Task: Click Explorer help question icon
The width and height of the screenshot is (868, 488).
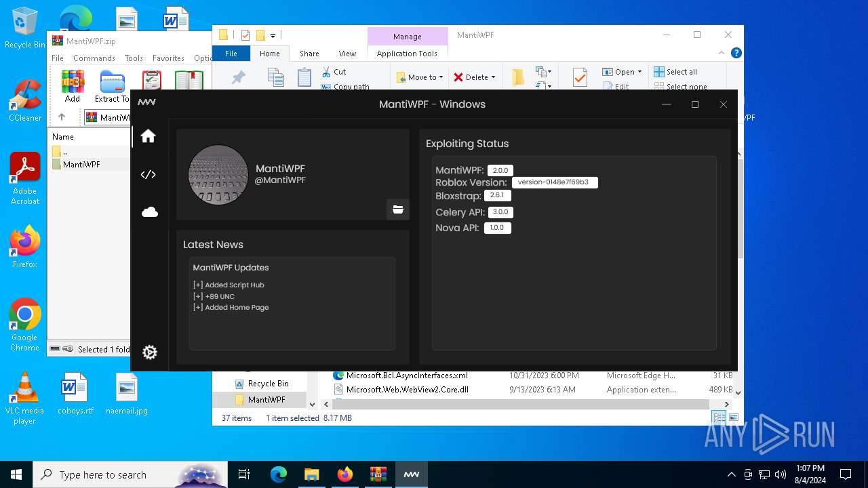Action: [x=736, y=53]
